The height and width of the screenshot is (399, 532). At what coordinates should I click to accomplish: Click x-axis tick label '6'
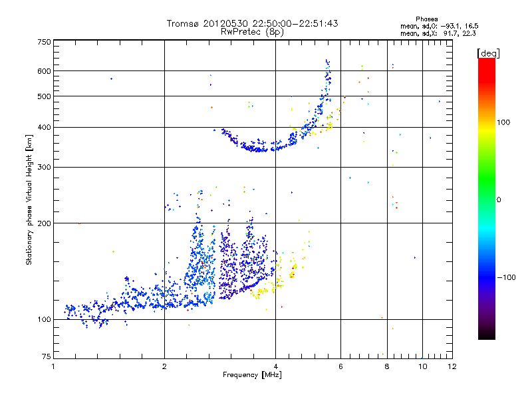pos(340,366)
